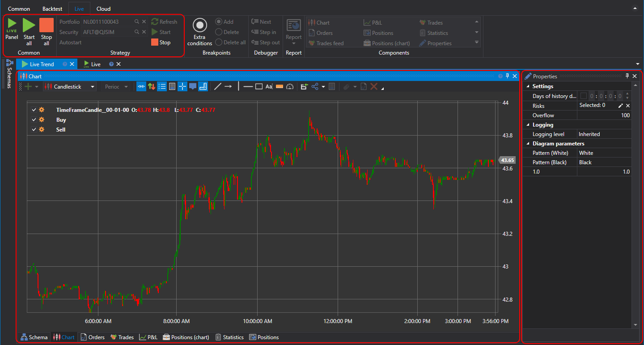
Task: Switch to the Cloud ribbon tab
Action: tap(104, 9)
